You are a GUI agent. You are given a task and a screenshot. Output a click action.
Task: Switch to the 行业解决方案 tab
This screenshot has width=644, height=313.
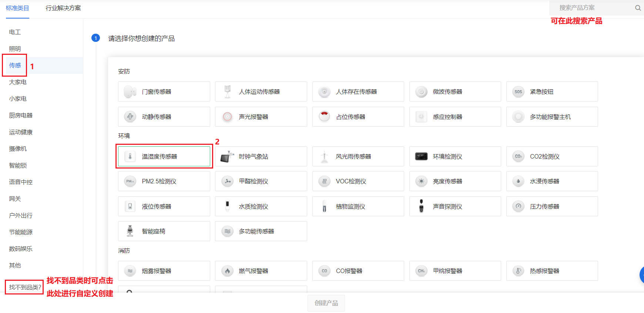pos(63,8)
